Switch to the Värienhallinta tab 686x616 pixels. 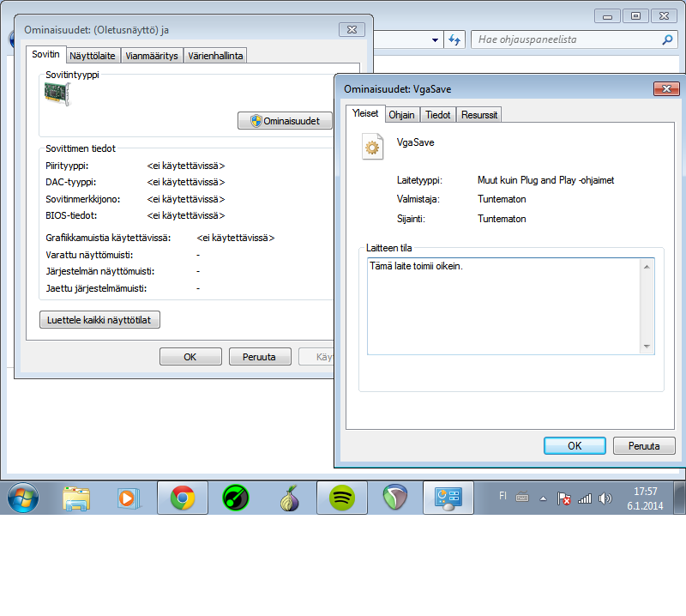215,56
